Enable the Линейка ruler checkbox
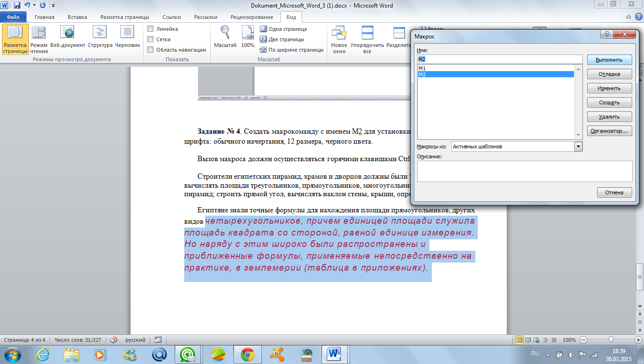Viewport: 644px width, 364px height. pyautogui.click(x=151, y=29)
